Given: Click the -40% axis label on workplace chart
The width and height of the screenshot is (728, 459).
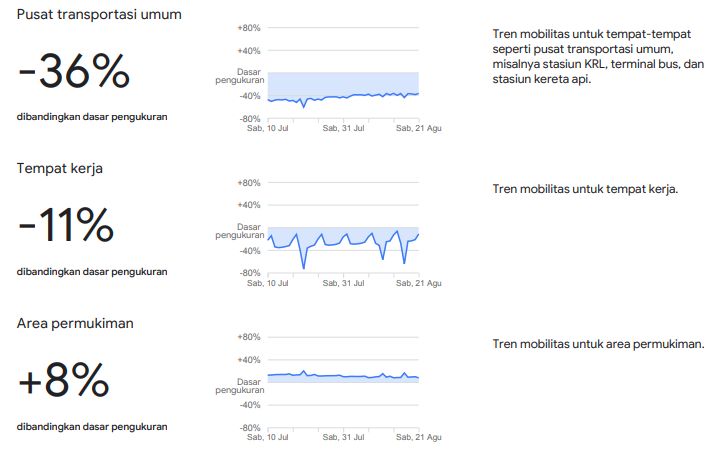Looking at the screenshot, I should [250, 251].
